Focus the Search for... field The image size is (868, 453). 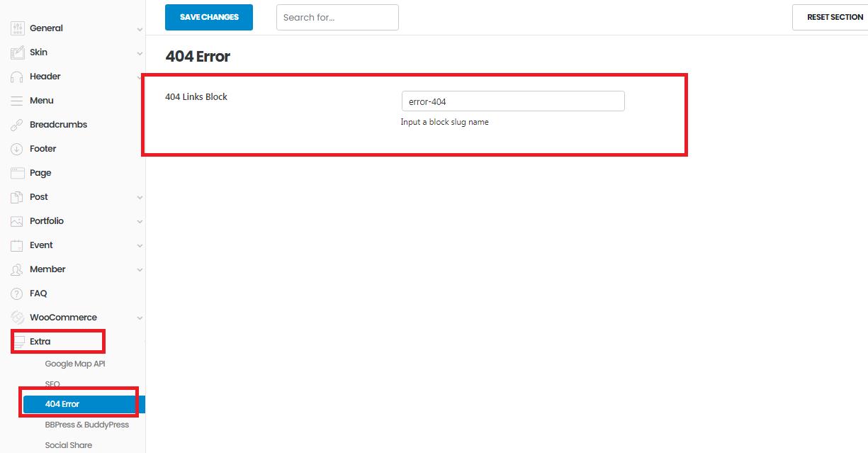coord(337,17)
